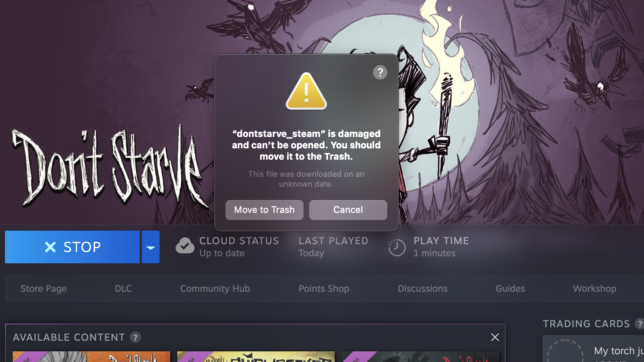Open the Discussions tab

(x=423, y=289)
